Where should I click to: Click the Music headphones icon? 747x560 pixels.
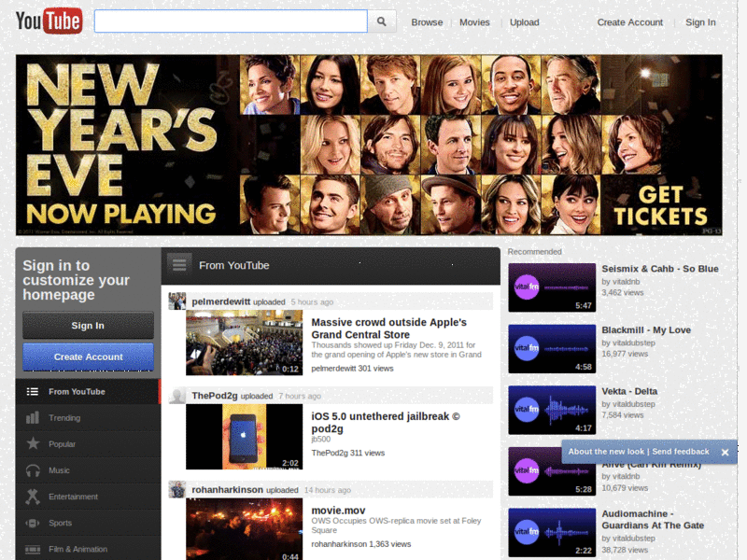(33, 470)
